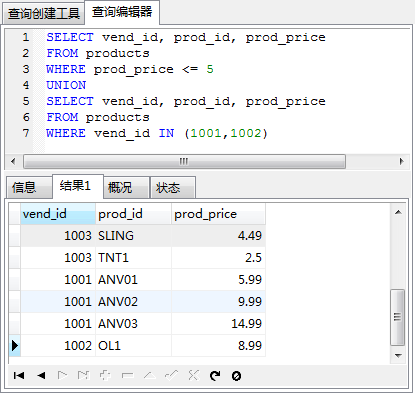Click the discard changes X icon
Viewport: 415px width, 394px height.
[x=193, y=375]
